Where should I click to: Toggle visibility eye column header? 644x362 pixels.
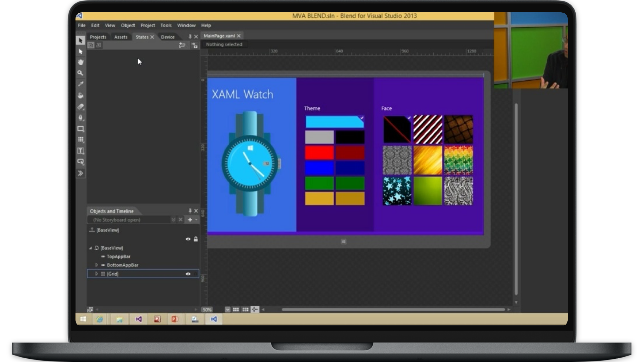[x=188, y=239]
